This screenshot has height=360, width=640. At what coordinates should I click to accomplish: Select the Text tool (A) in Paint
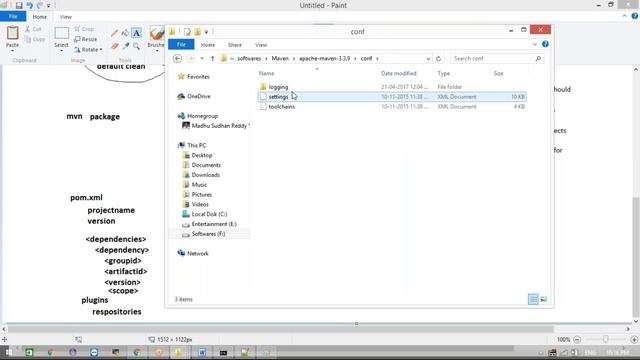coord(136,33)
